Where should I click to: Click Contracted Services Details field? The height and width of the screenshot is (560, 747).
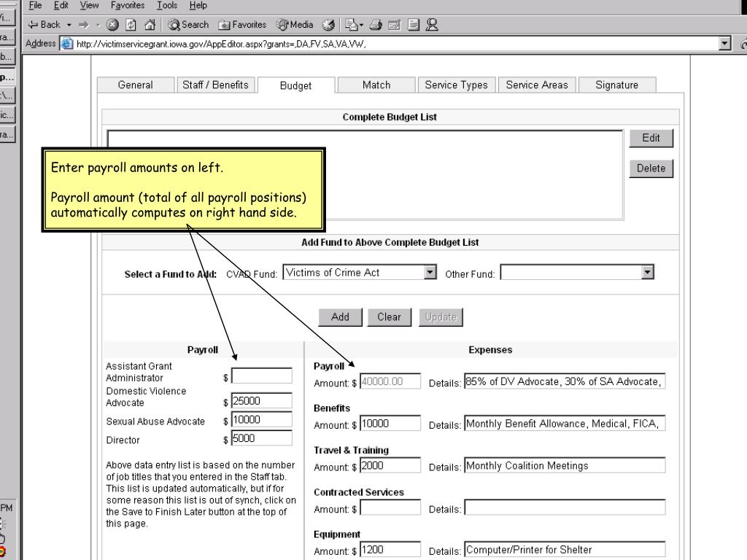[x=565, y=507]
